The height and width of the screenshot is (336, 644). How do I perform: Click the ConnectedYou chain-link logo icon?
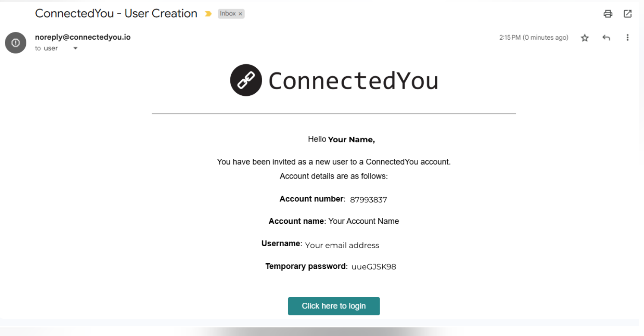pos(246,80)
